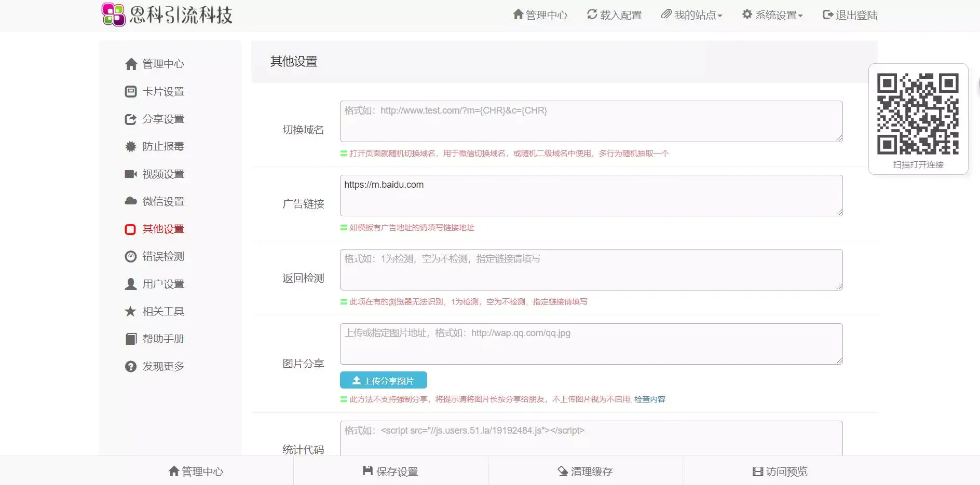This screenshot has height=485, width=980.
Task: Click the paperclip icon beside 我的站点
Action: tap(666, 15)
